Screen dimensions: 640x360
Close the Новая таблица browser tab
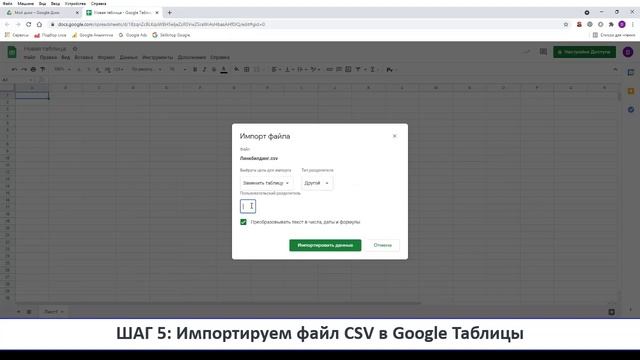click(157, 13)
